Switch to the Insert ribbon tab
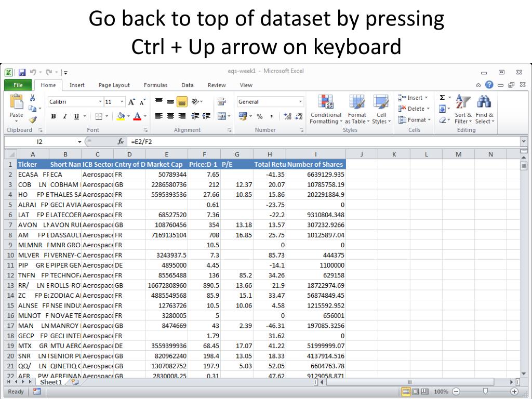Screen dimensions: 532x399 tap(77, 85)
